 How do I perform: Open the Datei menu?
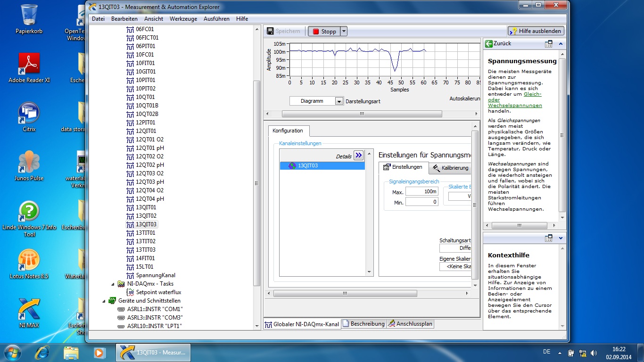tap(98, 19)
